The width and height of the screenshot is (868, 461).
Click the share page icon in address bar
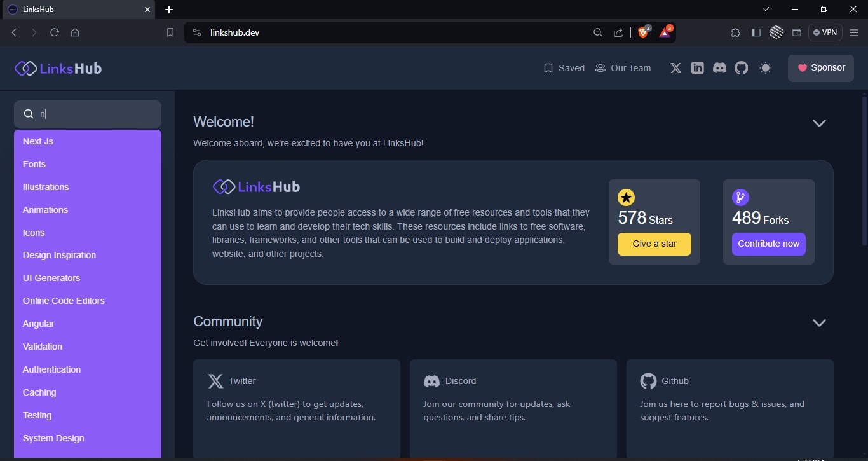(x=618, y=32)
